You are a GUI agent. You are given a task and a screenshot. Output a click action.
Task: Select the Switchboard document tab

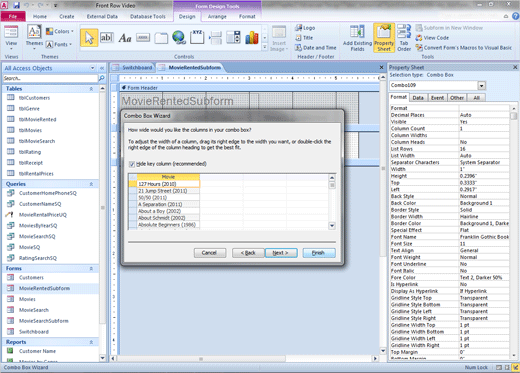(x=133, y=68)
